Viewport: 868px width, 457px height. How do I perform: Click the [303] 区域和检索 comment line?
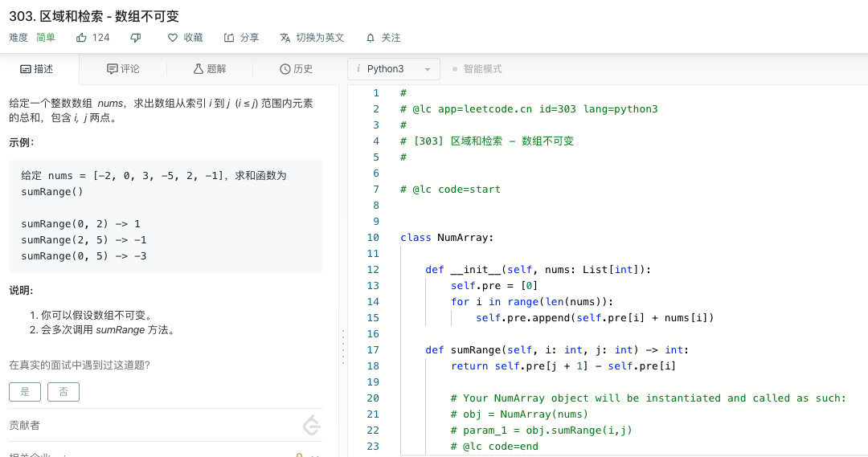point(487,141)
